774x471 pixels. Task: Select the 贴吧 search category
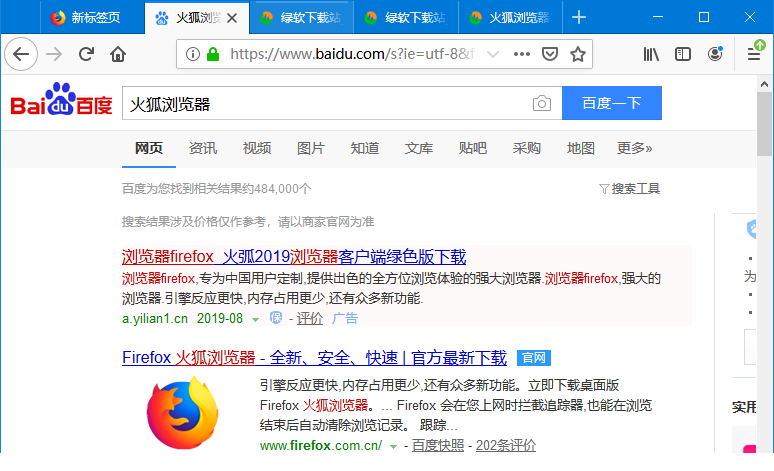(x=472, y=148)
